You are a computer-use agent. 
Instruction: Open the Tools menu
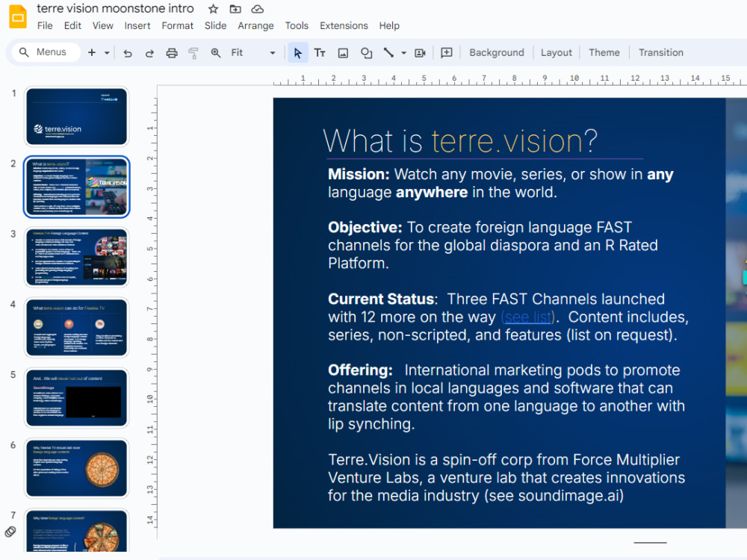pos(297,25)
